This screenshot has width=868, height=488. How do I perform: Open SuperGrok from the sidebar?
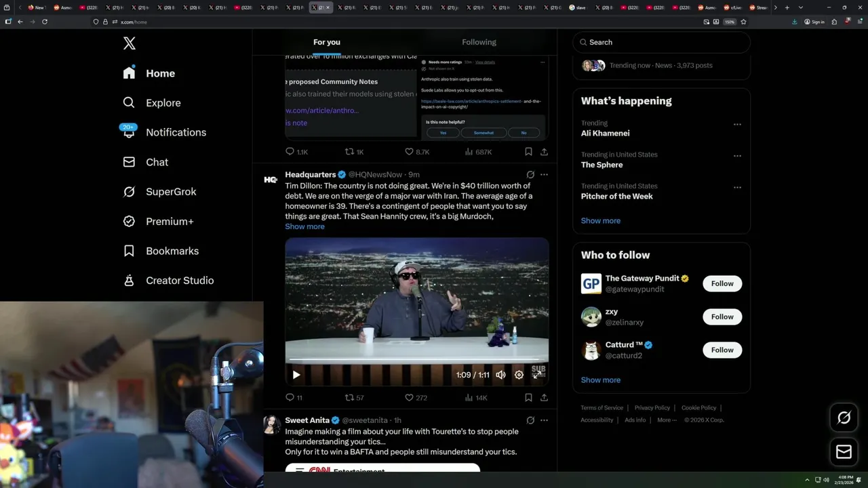click(159, 192)
